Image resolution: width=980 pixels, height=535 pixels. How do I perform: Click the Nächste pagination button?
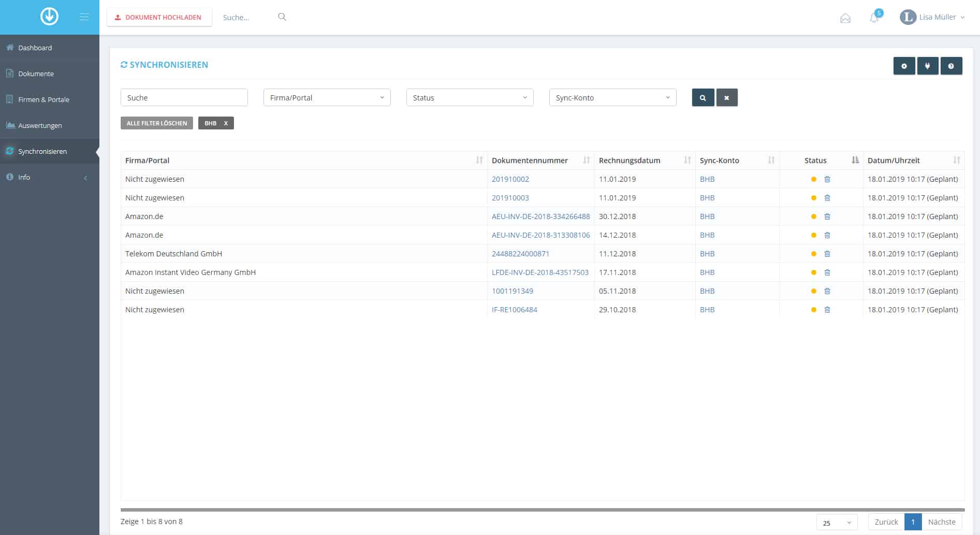point(942,522)
